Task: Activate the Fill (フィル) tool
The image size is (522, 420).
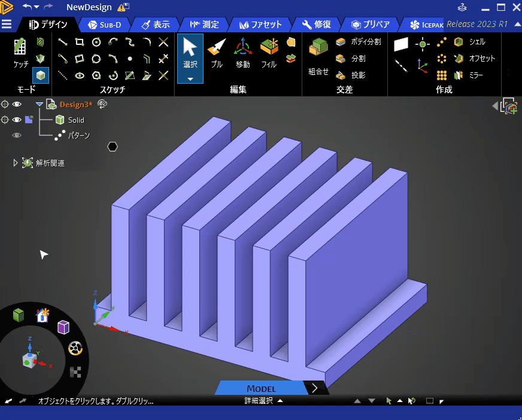Action: tap(269, 53)
